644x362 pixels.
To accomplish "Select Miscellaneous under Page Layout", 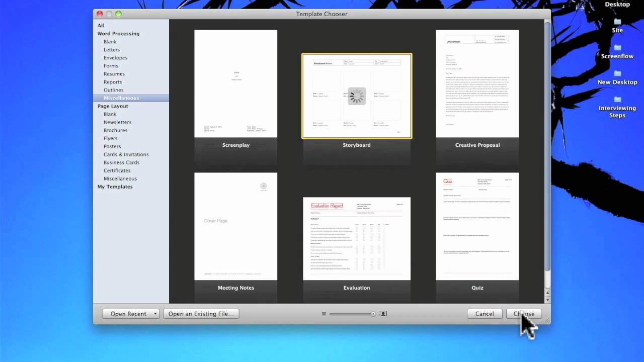I will pyautogui.click(x=120, y=178).
